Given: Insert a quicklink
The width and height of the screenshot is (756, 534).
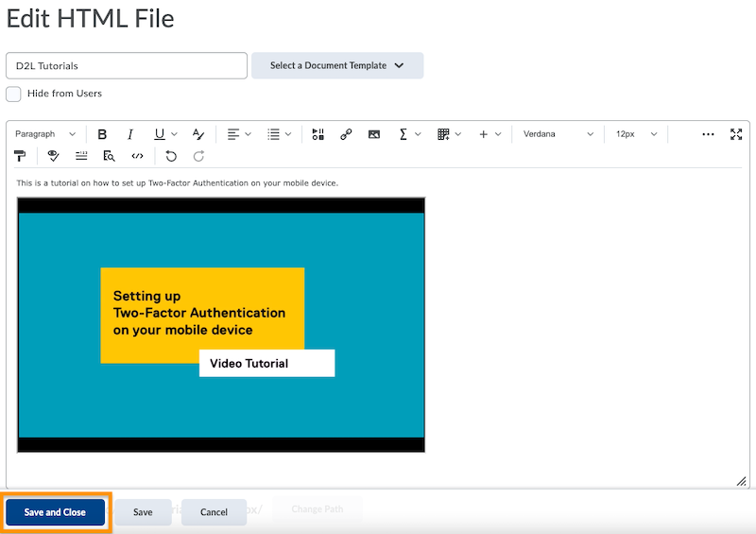Looking at the screenshot, I should [x=346, y=134].
